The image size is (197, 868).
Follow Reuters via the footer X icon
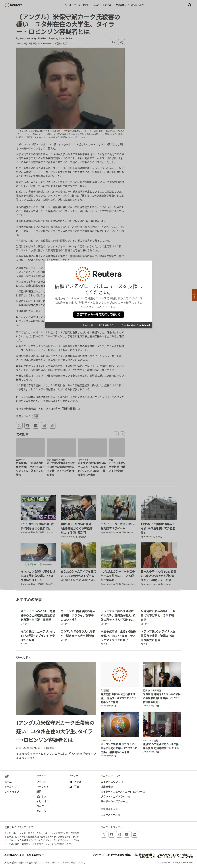tap(104, 834)
